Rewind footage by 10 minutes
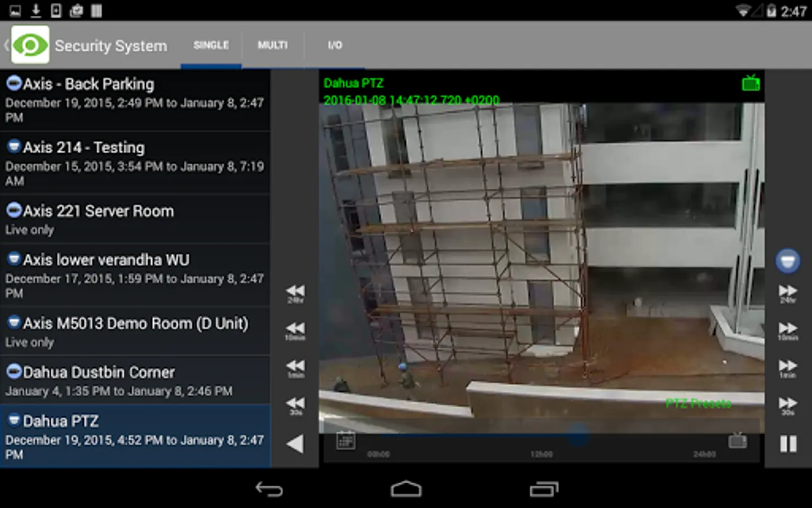Viewport: 812px width, 508px height. (295, 331)
